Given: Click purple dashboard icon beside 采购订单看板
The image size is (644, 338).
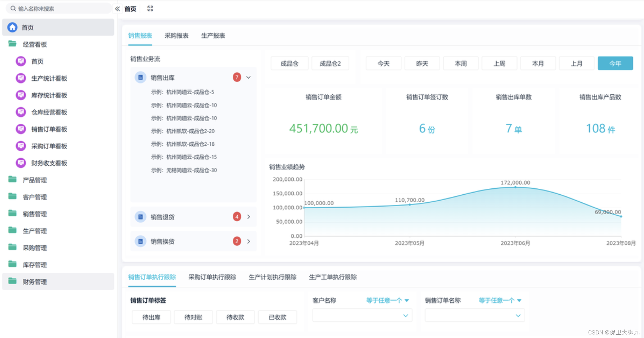Looking at the screenshot, I should (21, 146).
